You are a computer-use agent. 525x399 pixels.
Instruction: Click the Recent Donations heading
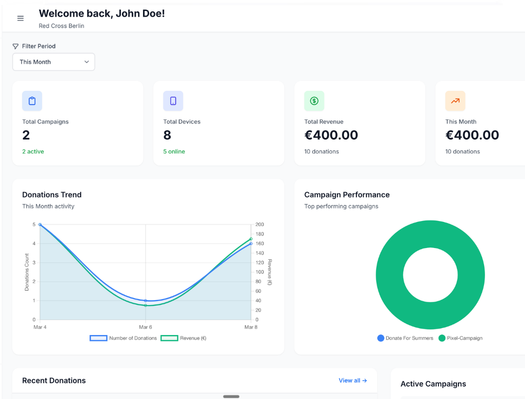pyautogui.click(x=54, y=381)
